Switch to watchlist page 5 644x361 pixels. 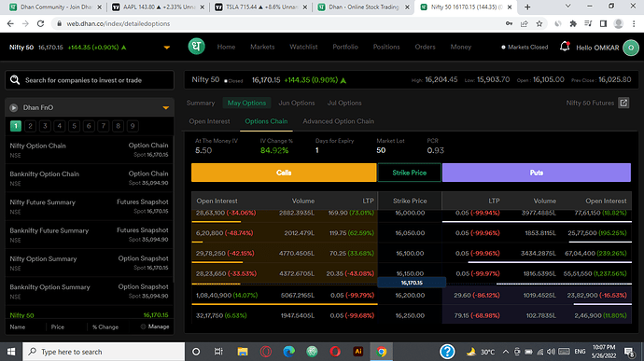74,126
